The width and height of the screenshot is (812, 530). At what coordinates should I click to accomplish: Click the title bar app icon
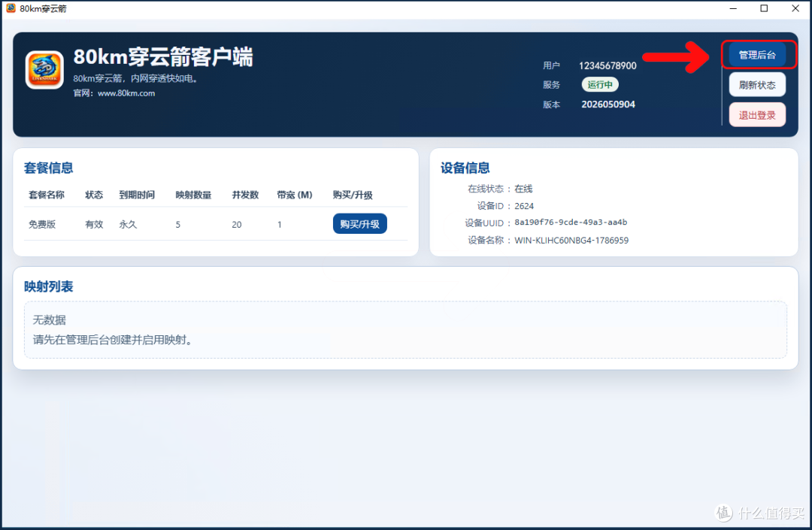pyautogui.click(x=11, y=8)
